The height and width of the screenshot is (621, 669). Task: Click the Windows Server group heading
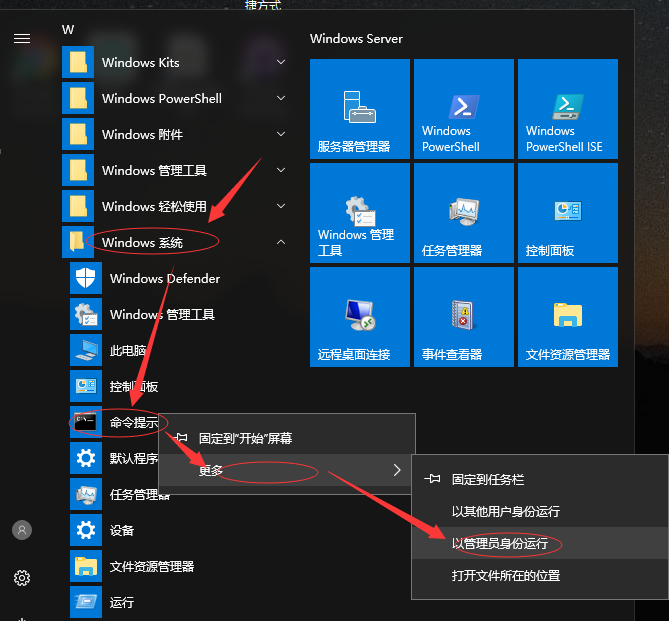[356, 39]
